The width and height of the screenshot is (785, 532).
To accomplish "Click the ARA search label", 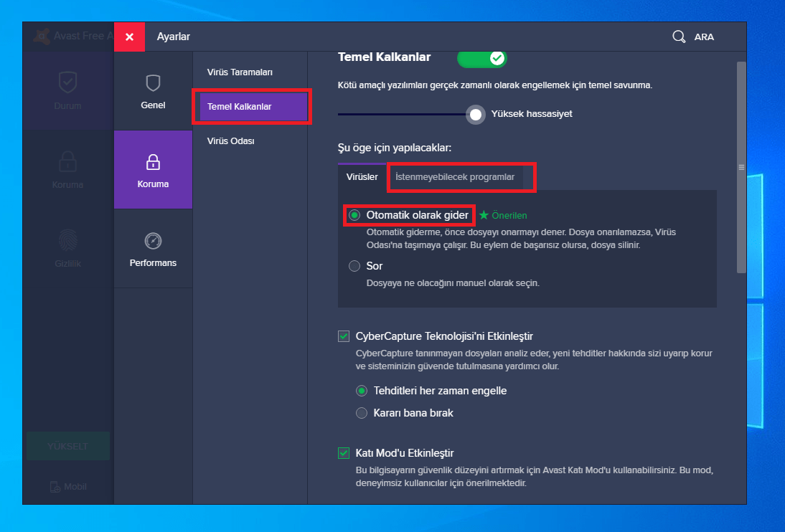I will (704, 37).
